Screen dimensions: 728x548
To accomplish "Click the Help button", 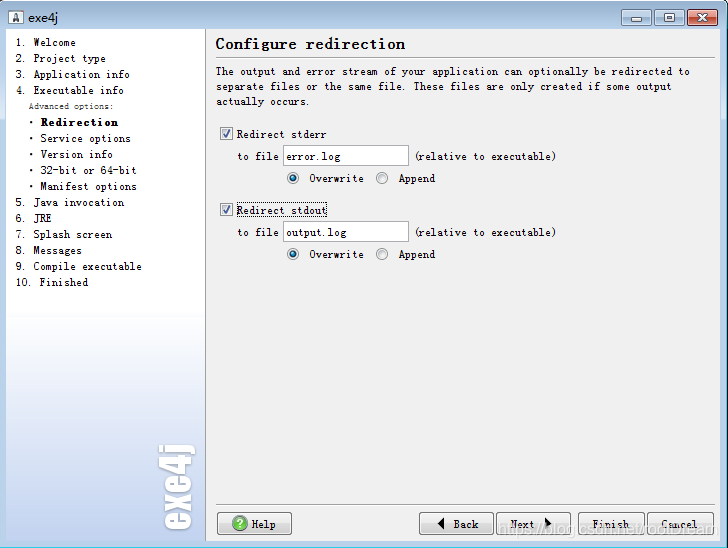I will coord(254,523).
